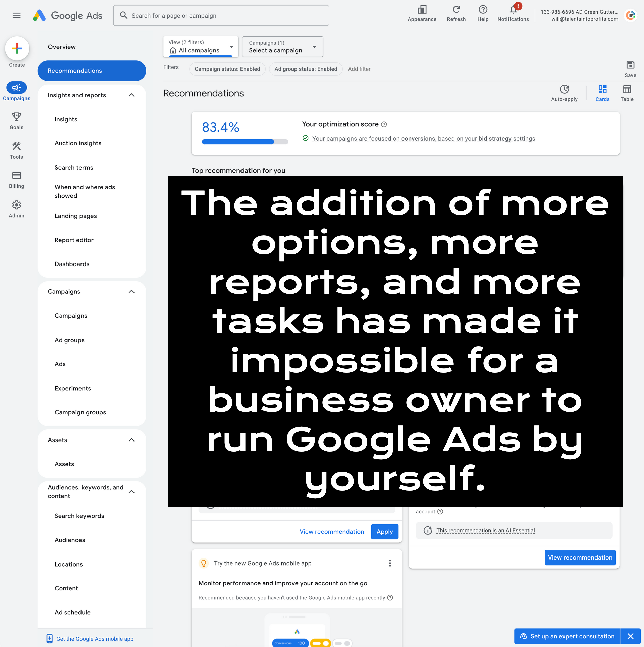Select Recommendations in side menu
The height and width of the screenshot is (647, 644).
click(x=92, y=71)
